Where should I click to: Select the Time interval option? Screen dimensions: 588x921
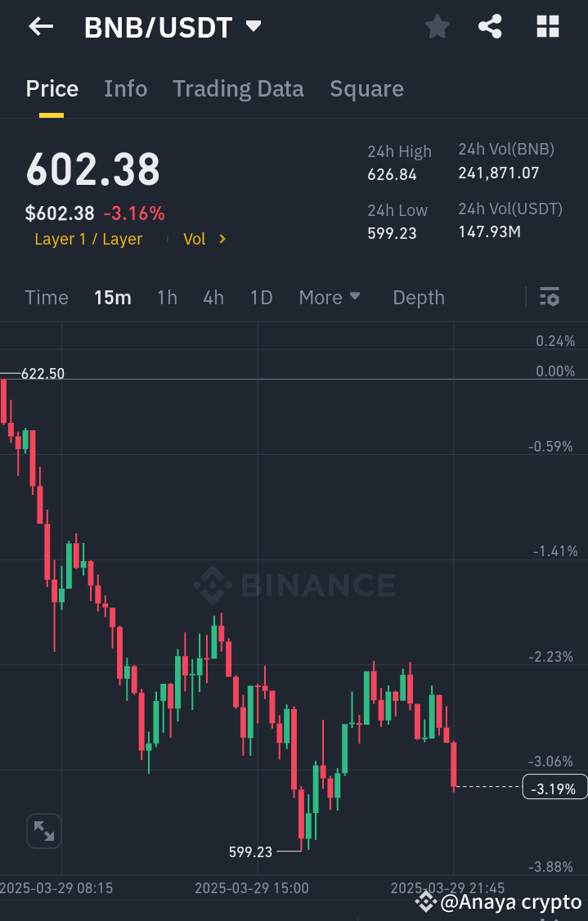coord(46,298)
